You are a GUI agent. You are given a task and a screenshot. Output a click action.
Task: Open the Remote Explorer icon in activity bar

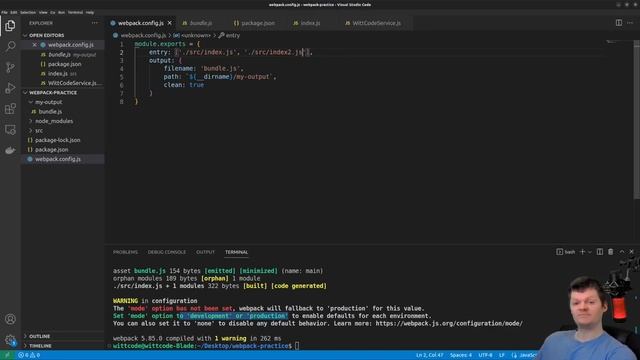click(x=10, y=129)
